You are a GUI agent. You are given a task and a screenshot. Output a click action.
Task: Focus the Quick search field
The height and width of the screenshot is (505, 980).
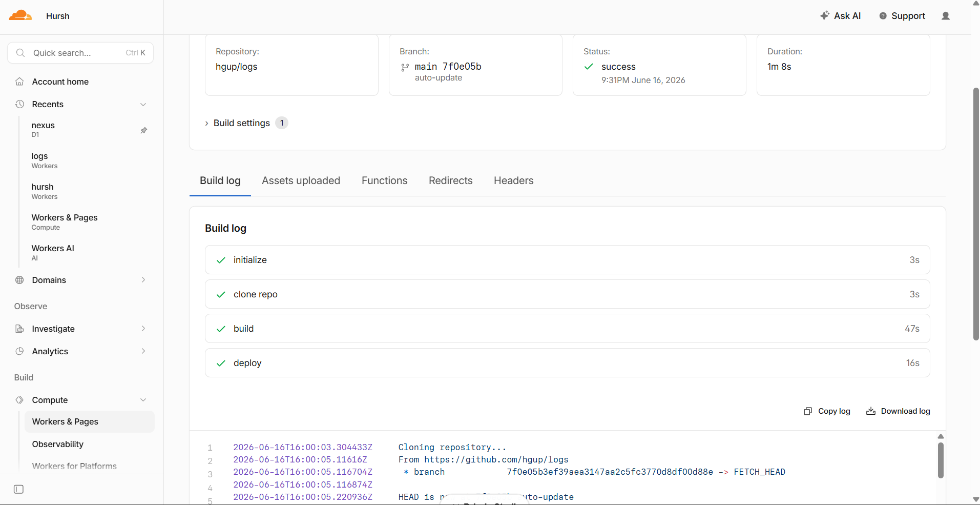[x=80, y=53]
